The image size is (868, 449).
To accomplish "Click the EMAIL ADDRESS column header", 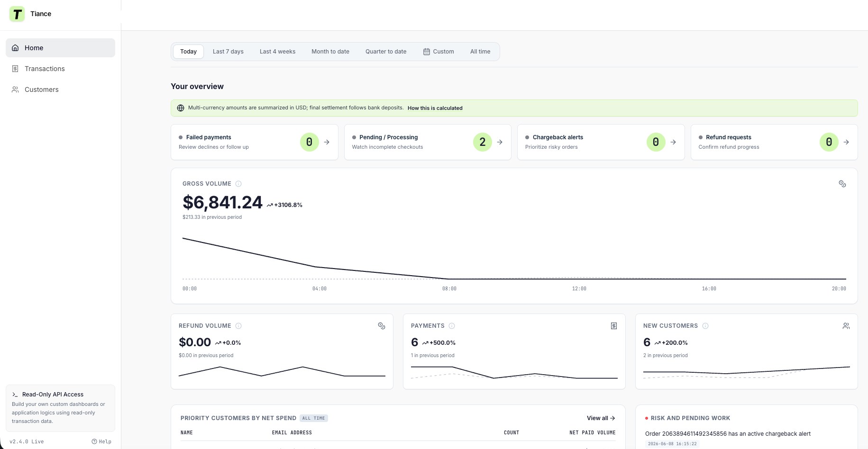I will pyautogui.click(x=292, y=433).
